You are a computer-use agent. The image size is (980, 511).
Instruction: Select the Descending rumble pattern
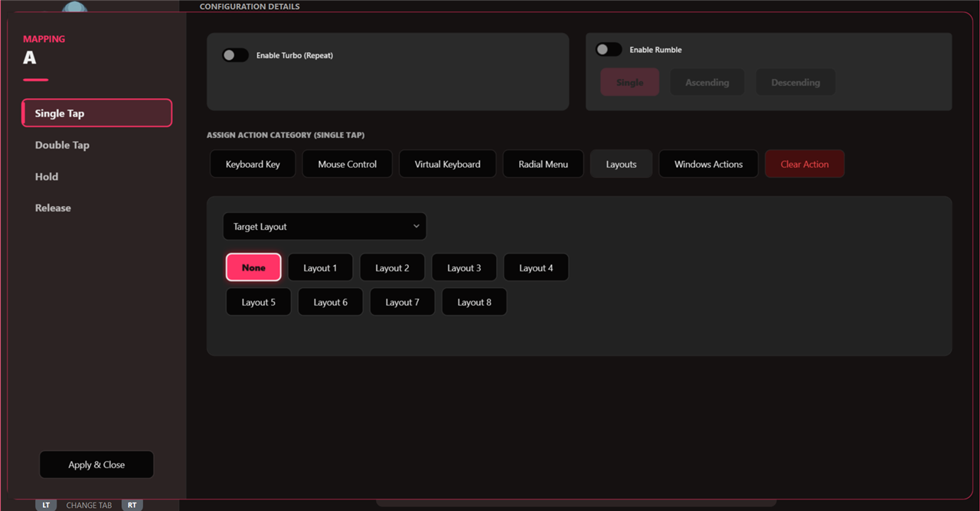pyautogui.click(x=795, y=82)
